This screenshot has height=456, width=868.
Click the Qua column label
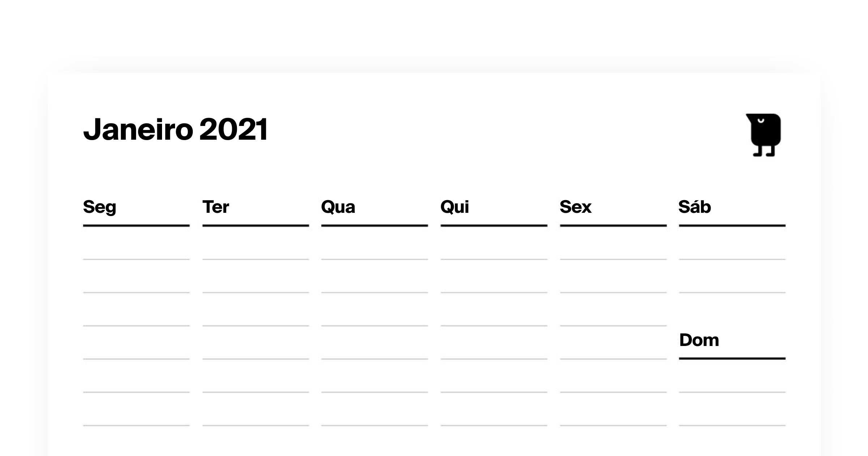point(338,207)
